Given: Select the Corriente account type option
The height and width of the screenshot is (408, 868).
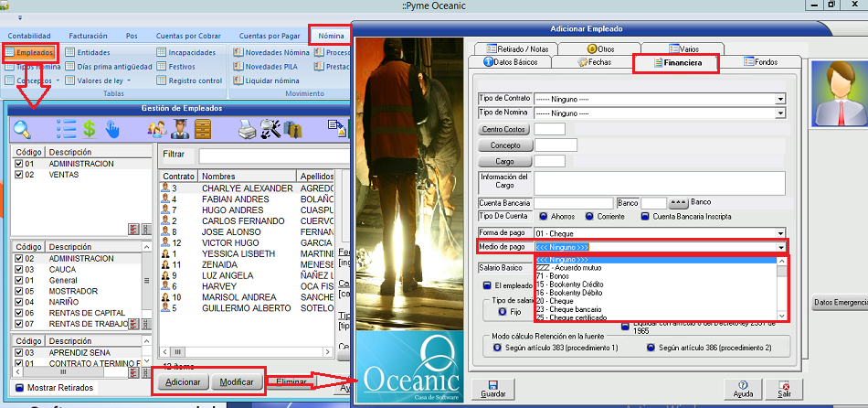Looking at the screenshot, I should coord(589,217).
